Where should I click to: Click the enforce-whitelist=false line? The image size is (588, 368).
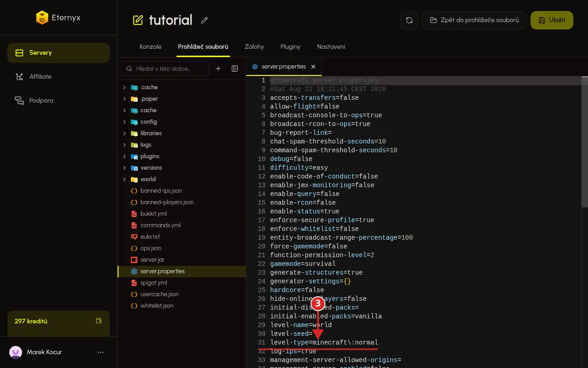(314, 229)
